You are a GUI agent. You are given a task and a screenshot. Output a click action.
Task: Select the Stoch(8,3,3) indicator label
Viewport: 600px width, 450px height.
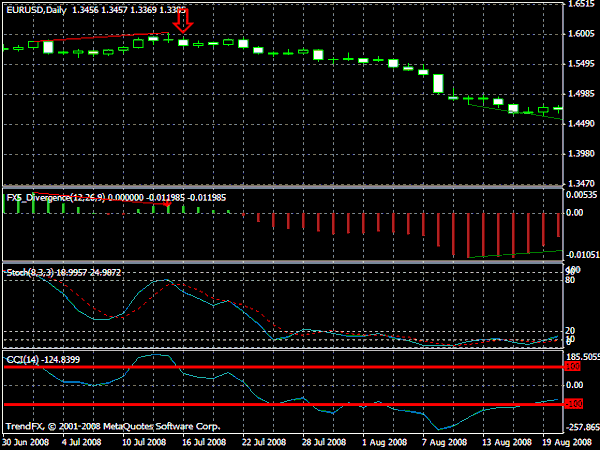(31, 272)
